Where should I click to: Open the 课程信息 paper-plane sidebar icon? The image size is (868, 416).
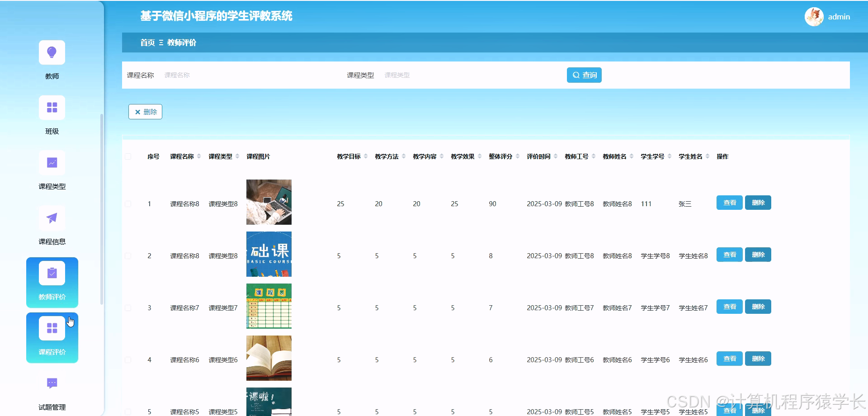point(52,218)
